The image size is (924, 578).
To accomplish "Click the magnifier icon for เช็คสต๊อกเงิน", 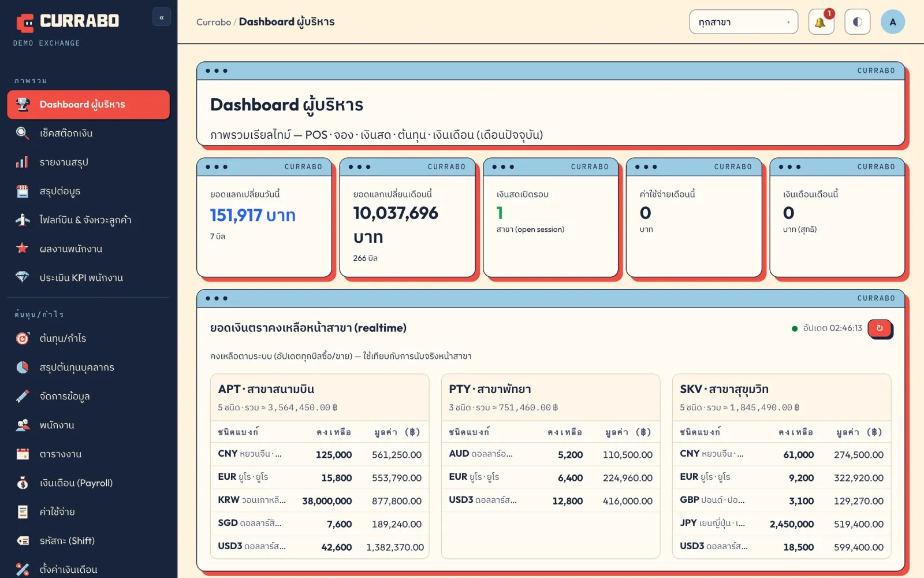I will (x=23, y=133).
